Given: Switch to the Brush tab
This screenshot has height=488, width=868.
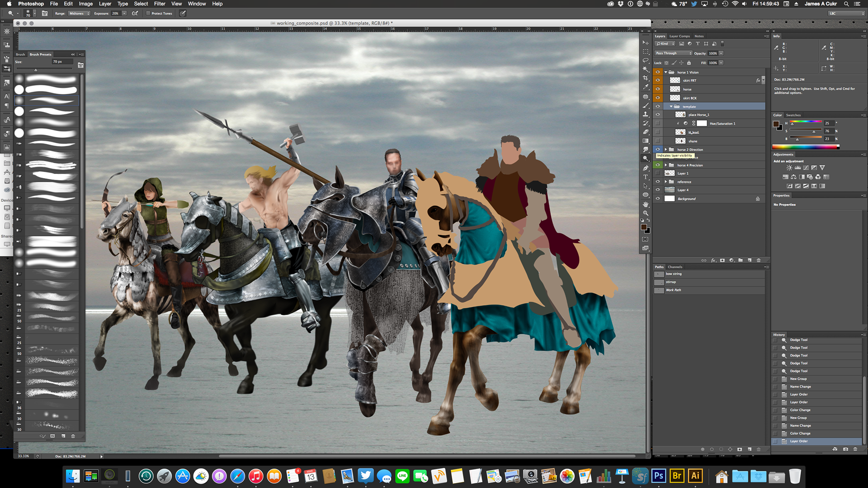Looking at the screenshot, I should coord(20,54).
